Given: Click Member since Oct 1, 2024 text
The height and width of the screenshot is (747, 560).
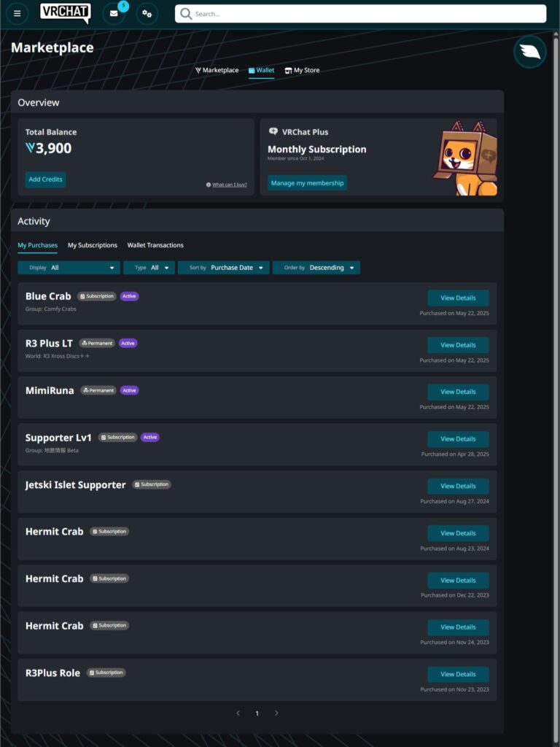Looking at the screenshot, I should [x=296, y=158].
